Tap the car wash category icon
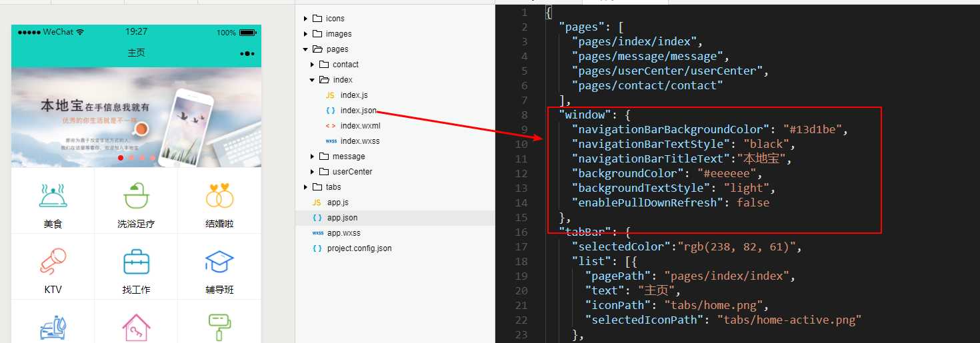 point(53,328)
